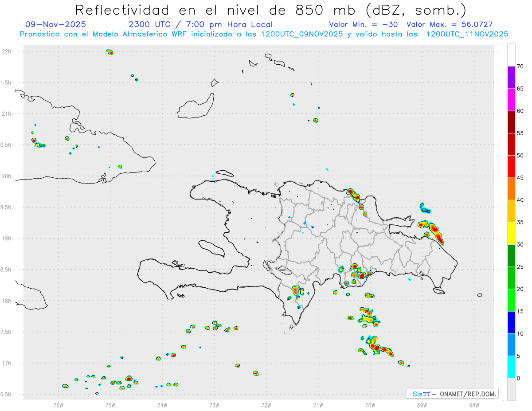Click the '45' colorbar scale label
Image resolution: width=532 pixels, height=411 pixels.
520,178
